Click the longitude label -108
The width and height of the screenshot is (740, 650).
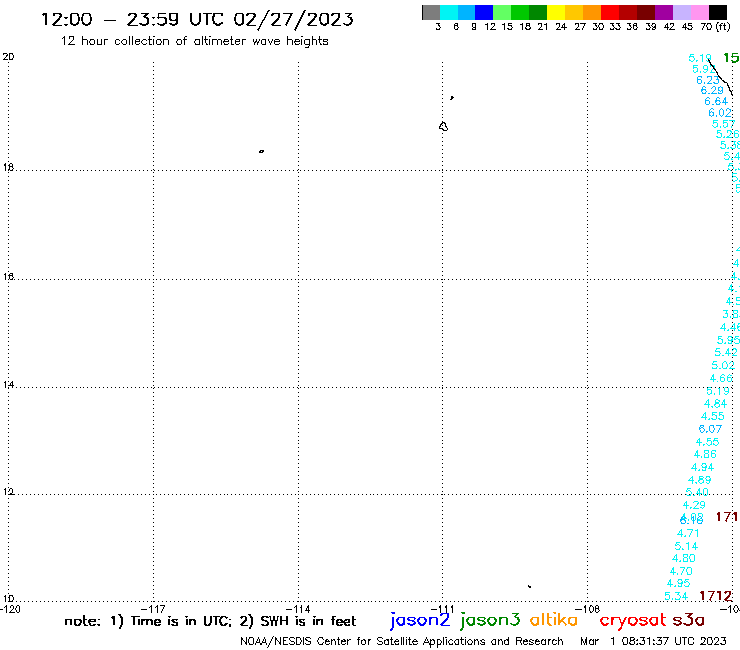click(587, 609)
